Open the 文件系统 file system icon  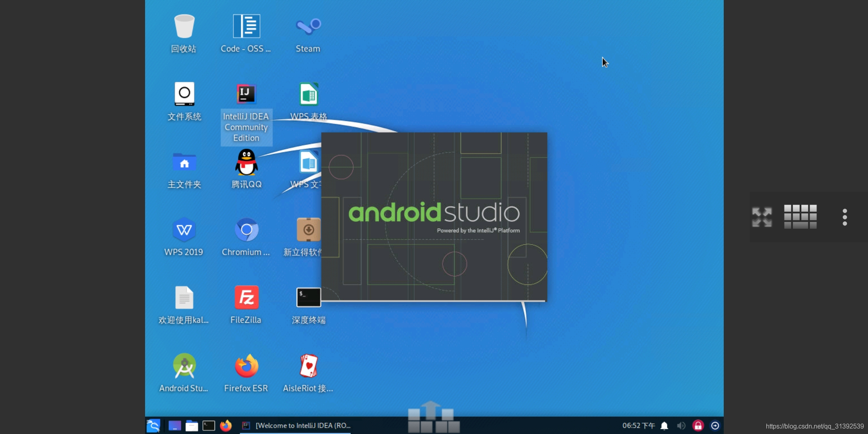tap(184, 94)
